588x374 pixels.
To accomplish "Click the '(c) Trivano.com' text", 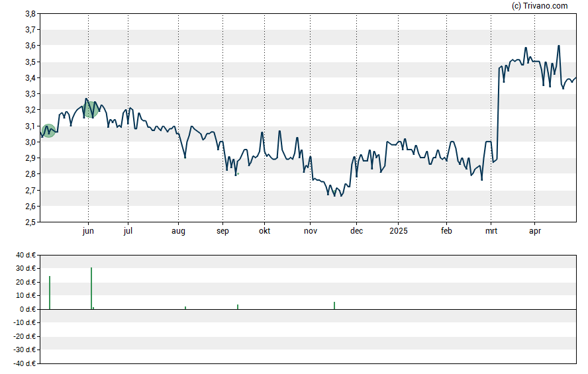I will [x=540, y=5].
